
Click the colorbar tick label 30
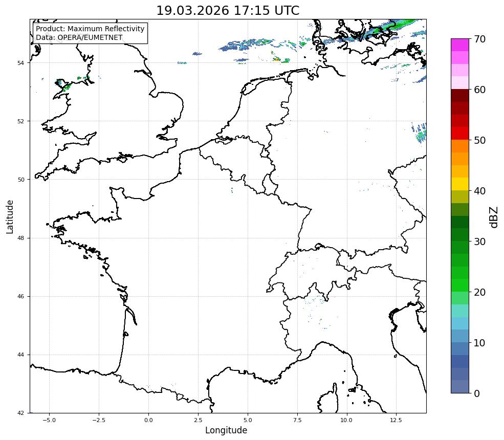pyautogui.click(x=479, y=241)
